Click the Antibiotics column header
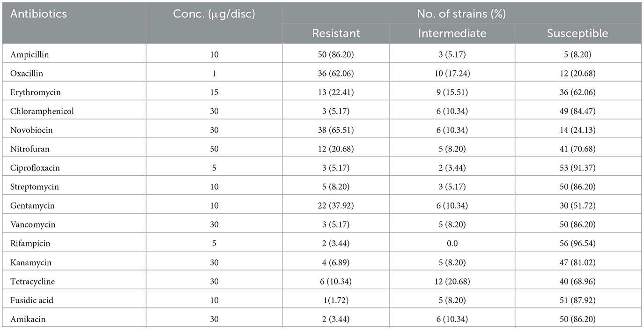Viewport: 644px width, 330px height. click(39, 14)
